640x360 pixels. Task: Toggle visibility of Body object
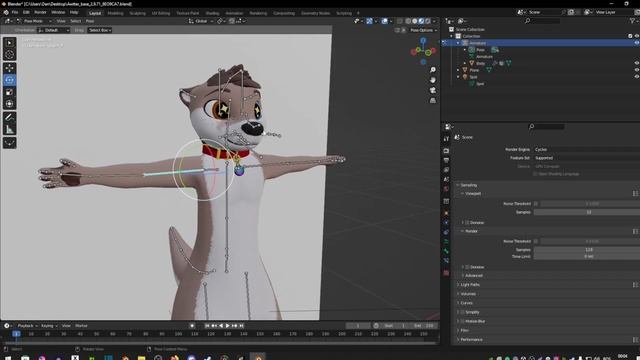[636, 63]
